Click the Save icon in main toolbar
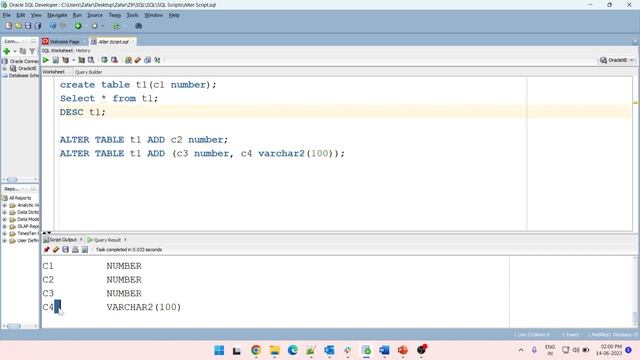640x360 pixels. 28,26
